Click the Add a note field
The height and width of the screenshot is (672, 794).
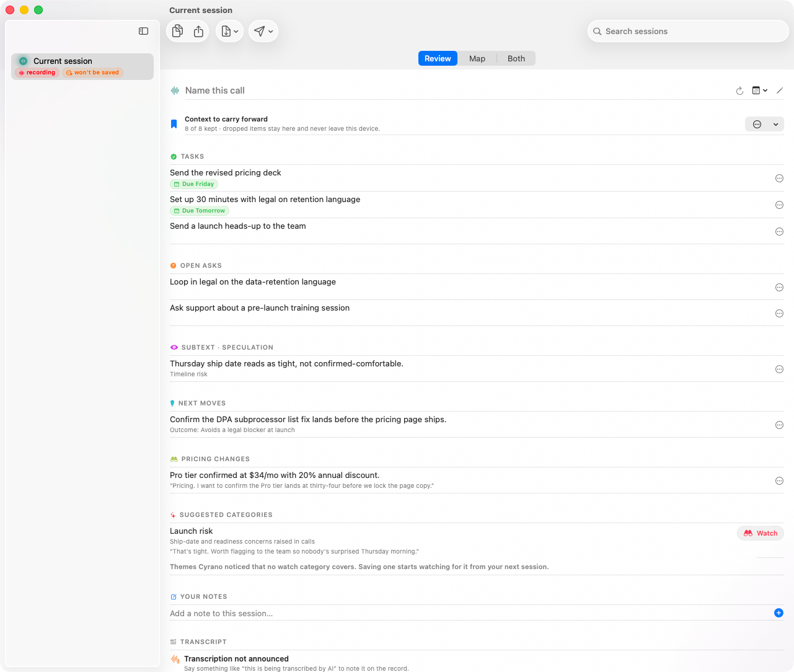tap(469, 614)
